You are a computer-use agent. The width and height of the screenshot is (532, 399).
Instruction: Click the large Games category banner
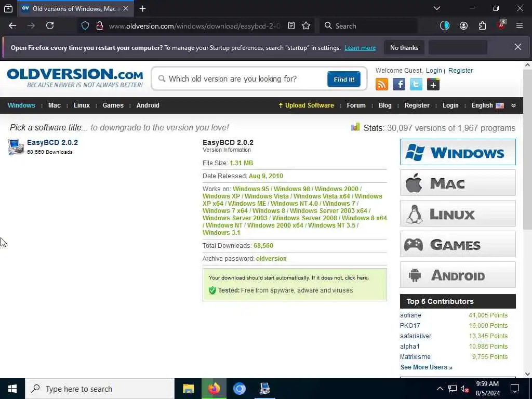(x=458, y=244)
